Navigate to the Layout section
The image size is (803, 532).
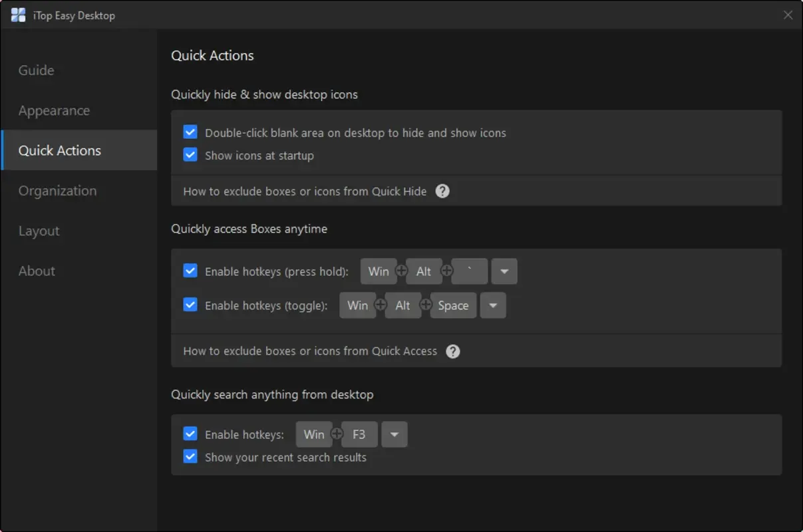[x=39, y=231]
